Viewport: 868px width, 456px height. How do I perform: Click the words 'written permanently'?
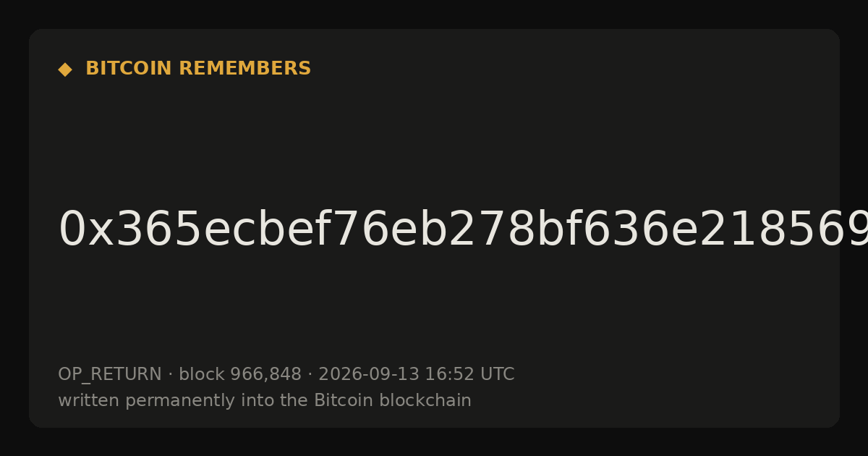123,401
